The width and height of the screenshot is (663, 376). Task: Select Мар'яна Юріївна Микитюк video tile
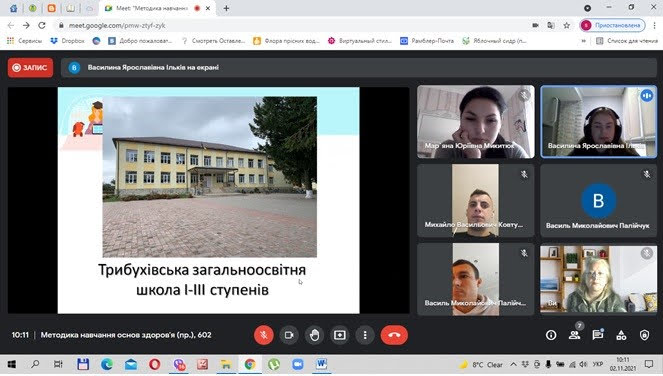(476, 122)
